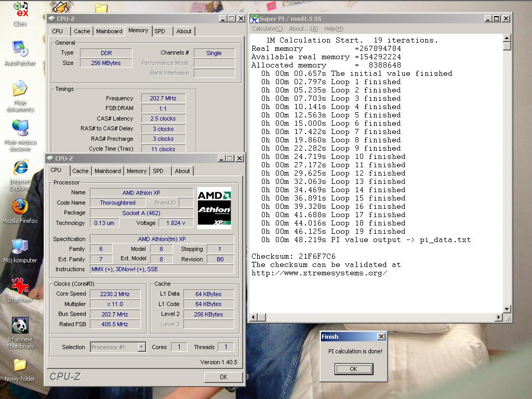
Task: Click the Voltage value 1.824 v
Action: pos(176,223)
